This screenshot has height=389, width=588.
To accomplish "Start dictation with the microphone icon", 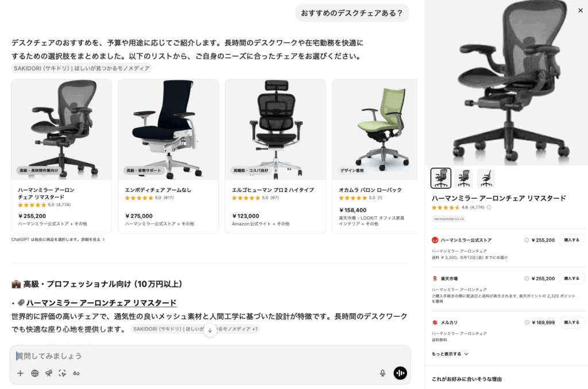I will pyautogui.click(x=382, y=373).
